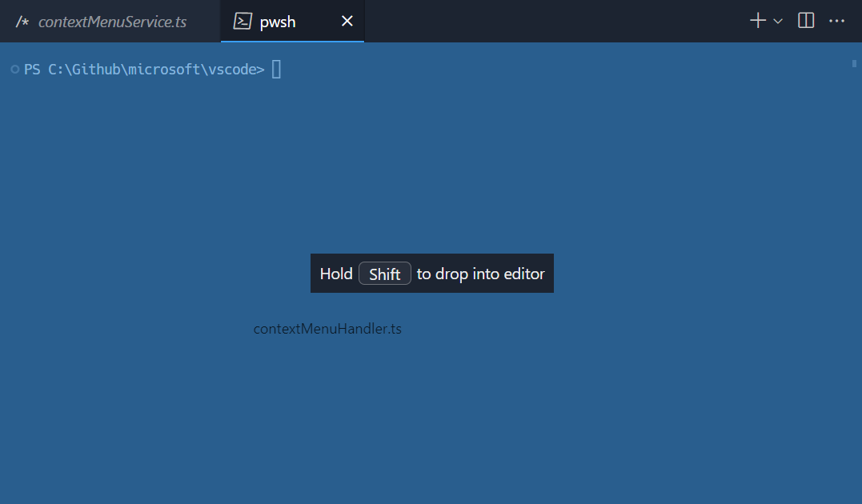Click the file icon on the contextMenuService.ts tab
Viewport: 862px width, 504px height.
[22, 22]
